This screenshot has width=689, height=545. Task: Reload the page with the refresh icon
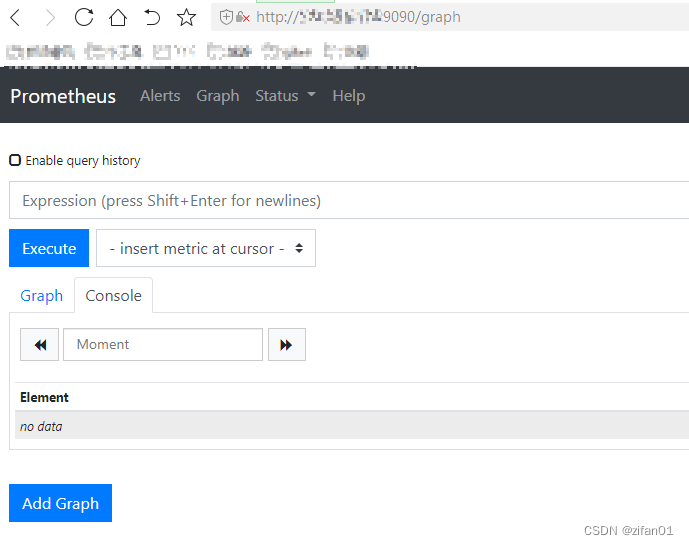(x=84, y=18)
